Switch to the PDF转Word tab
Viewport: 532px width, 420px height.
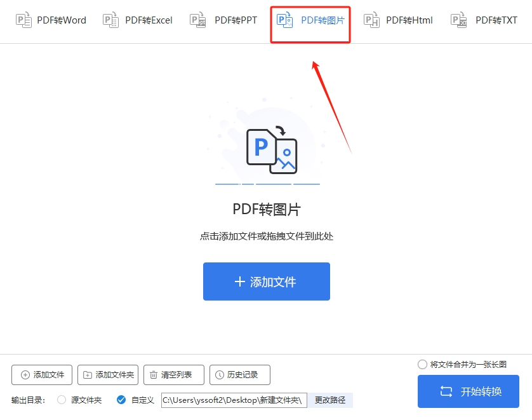50,20
